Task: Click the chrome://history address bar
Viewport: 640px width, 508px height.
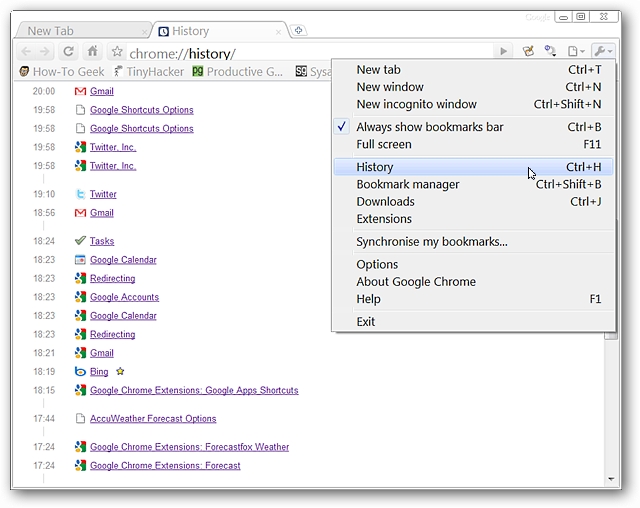Action: [x=300, y=52]
